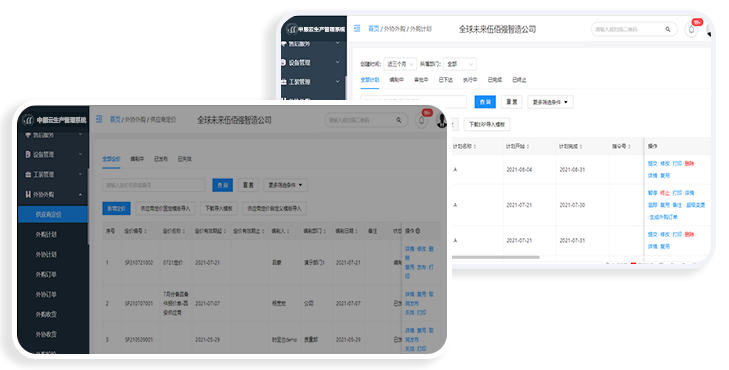This screenshot has width=729, height=370.
Task: Switch to 编制中 tab in front window
Action: point(137,159)
